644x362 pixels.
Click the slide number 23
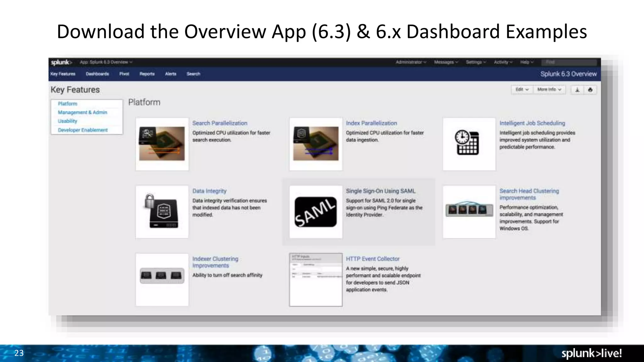pos(19,353)
